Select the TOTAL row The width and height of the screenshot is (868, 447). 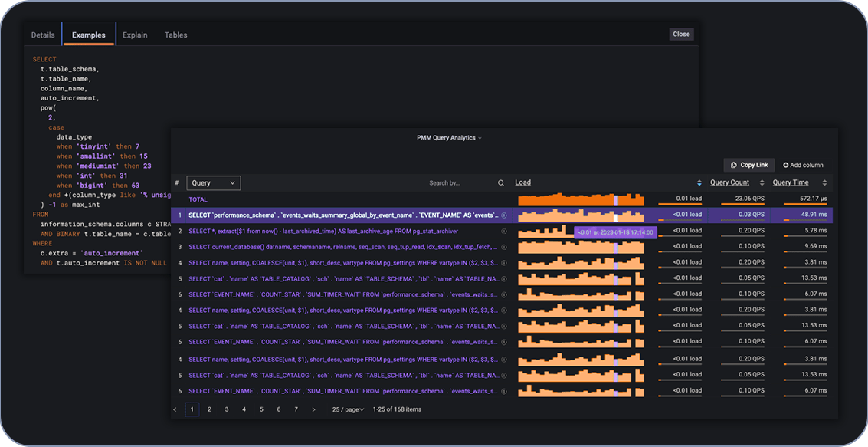[502, 199]
